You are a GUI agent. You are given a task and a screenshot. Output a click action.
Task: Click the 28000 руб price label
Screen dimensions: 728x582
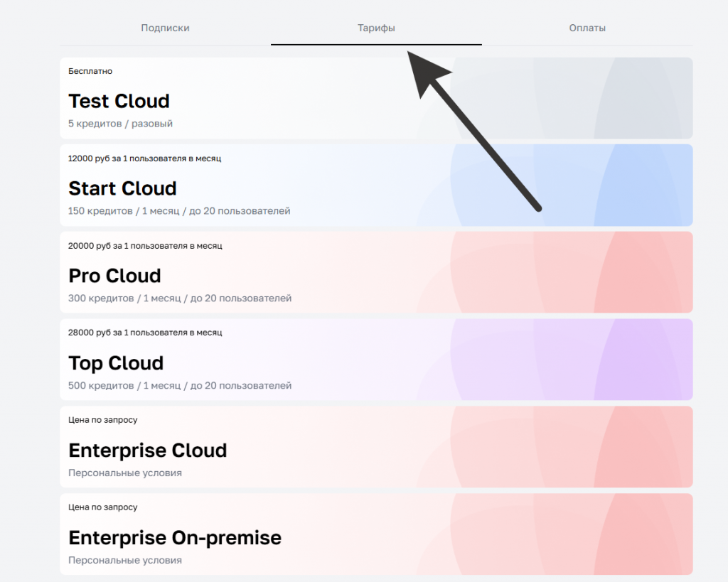(145, 333)
